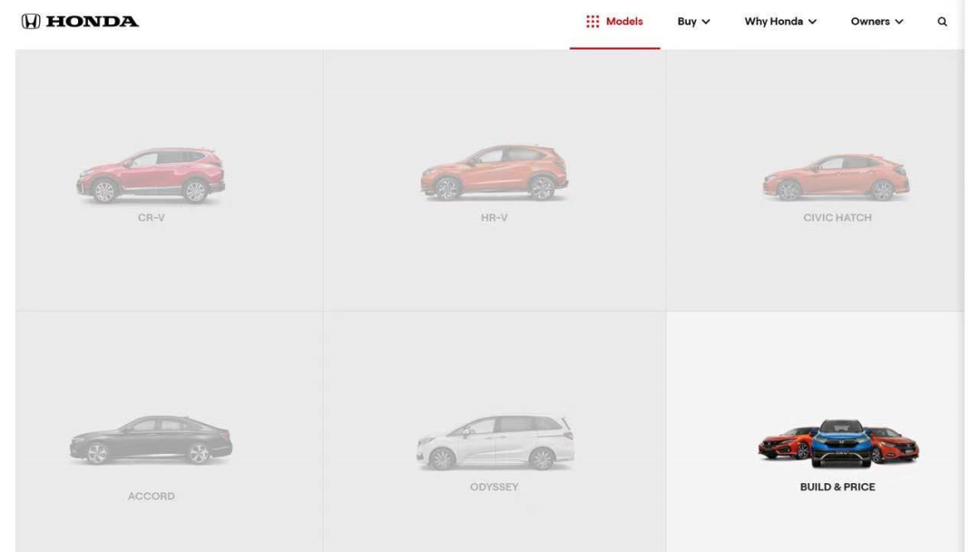
Task: Expand the Owners dropdown chevron
Action: pyautogui.click(x=898, y=22)
